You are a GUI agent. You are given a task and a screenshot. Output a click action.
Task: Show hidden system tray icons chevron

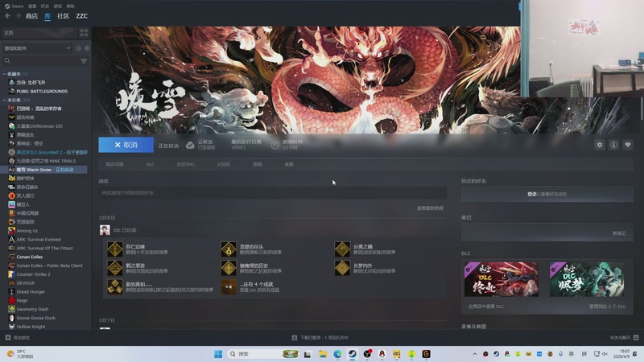point(475,354)
